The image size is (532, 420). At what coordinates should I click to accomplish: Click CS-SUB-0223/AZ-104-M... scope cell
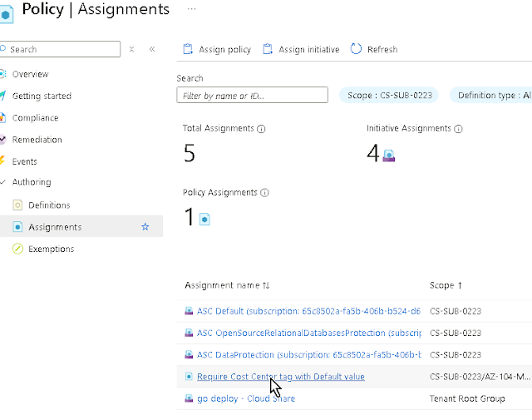480,377
